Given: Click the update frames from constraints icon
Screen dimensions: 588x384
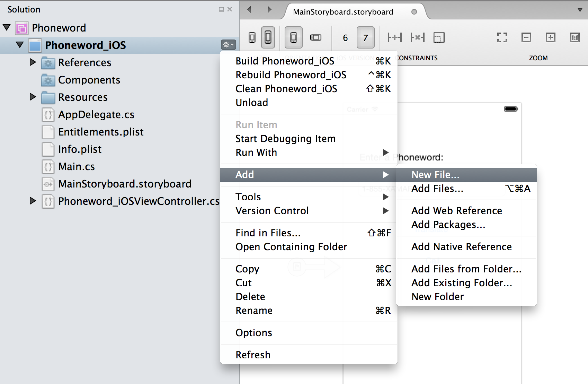Looking at the screenshot, I should [439, 37].
